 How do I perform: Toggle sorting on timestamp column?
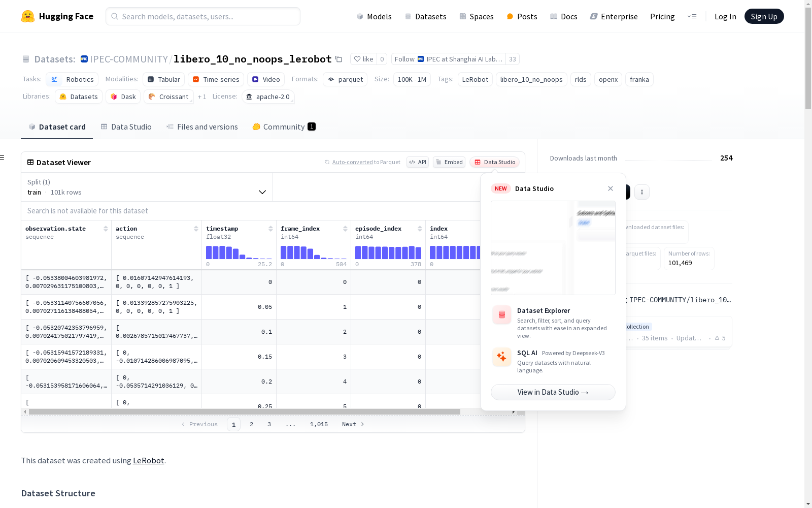(x=270, y=229)
